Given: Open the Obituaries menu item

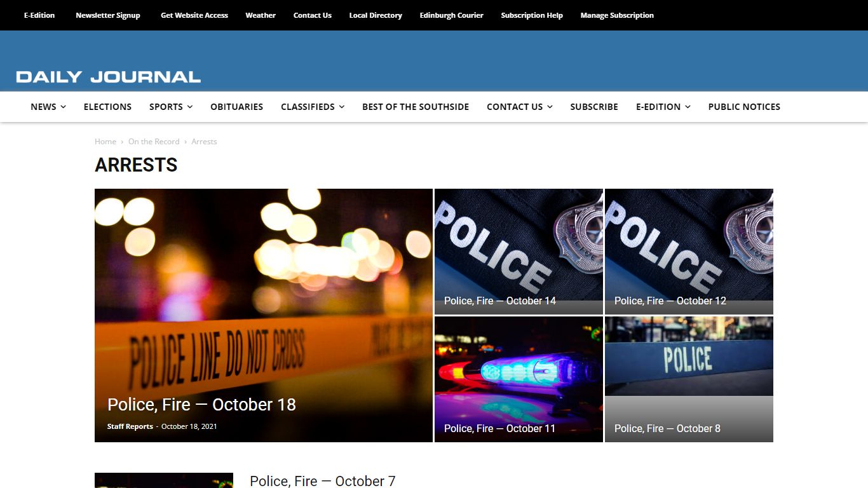Looking at the screenshot, I should pyautogui.click(x=236, y=107).
